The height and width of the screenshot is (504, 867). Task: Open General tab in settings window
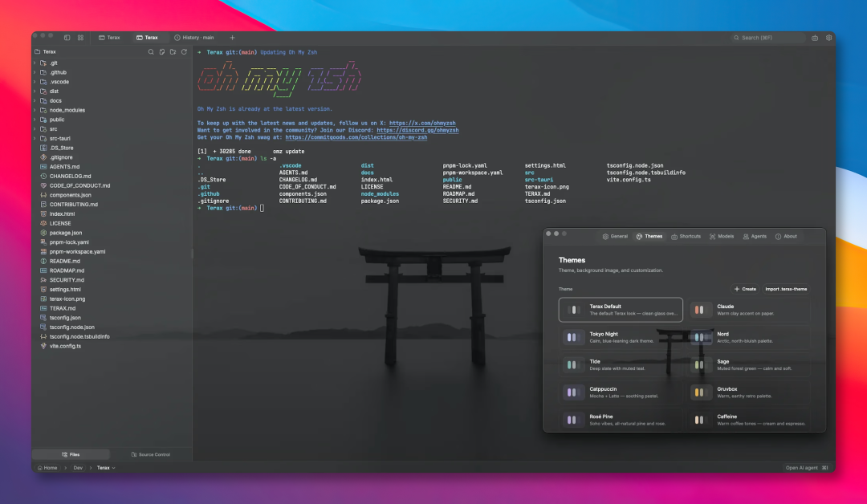point(615,237)
